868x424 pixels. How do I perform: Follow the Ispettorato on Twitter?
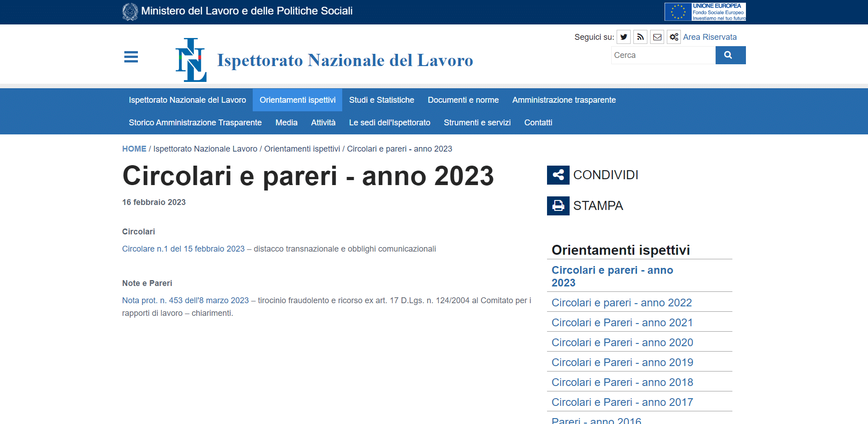pyautogui.click(x=623, y=37)
